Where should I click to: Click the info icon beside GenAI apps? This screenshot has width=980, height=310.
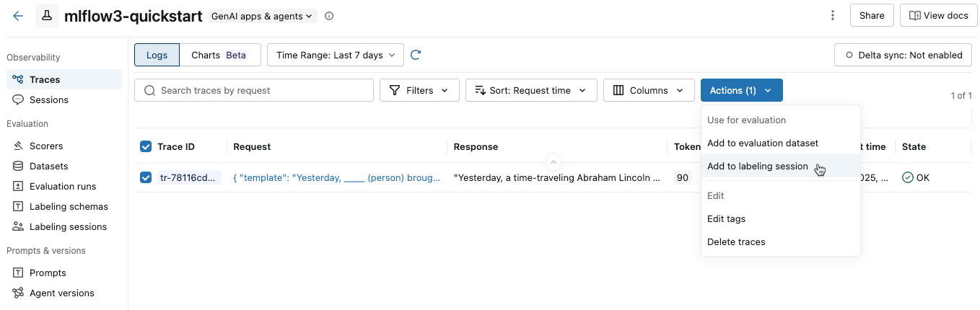tap(329, 16)
